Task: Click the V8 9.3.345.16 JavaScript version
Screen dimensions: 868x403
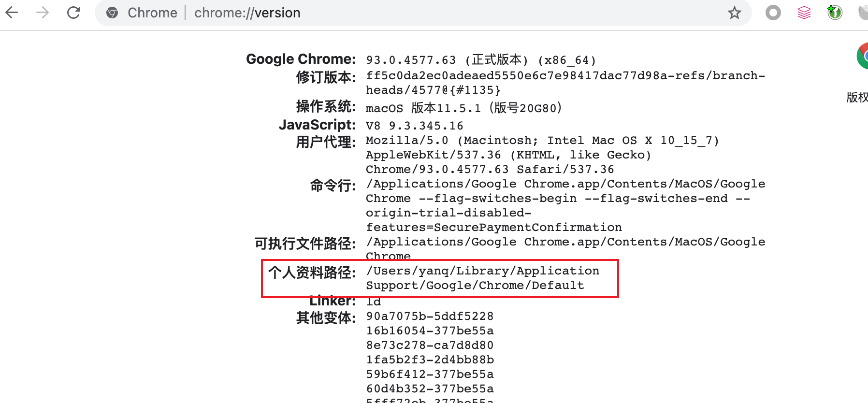Action: tap(414, 126)
